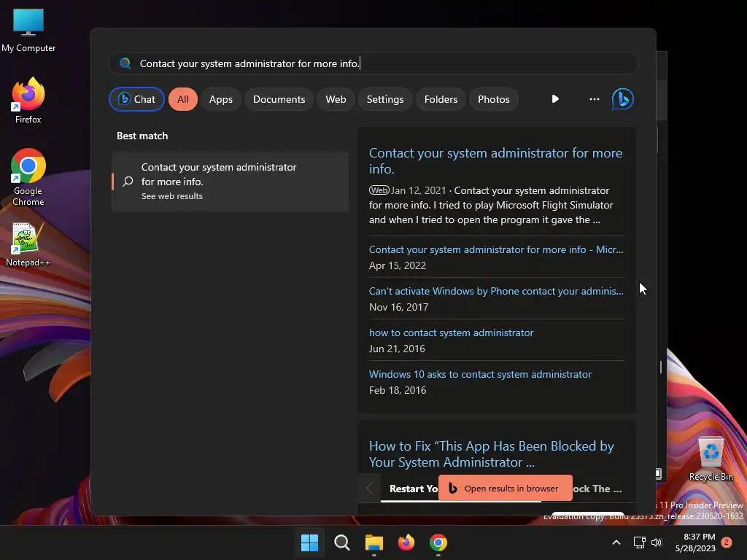
Task: Open 'how to contact system administrator' link
Action: coord(451,332)
